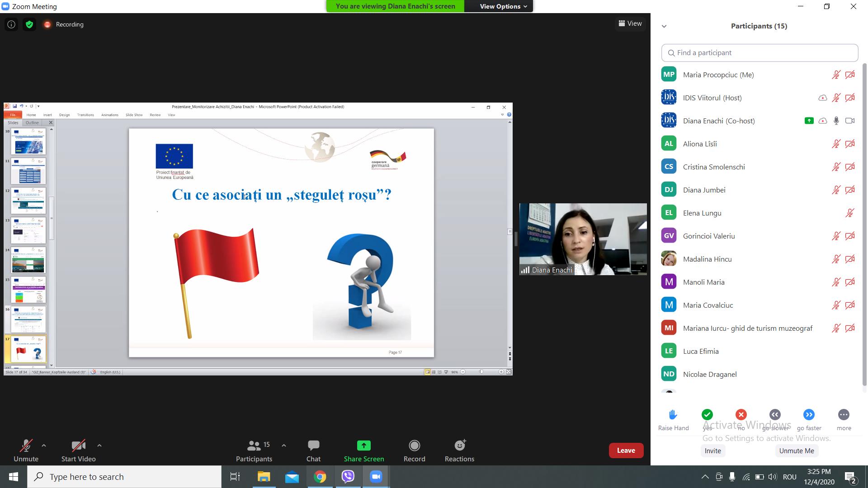Screen dimensions: 868x488
Task: Click Diana Enachi's video thumbnail
Action: (x=583, y=239)
